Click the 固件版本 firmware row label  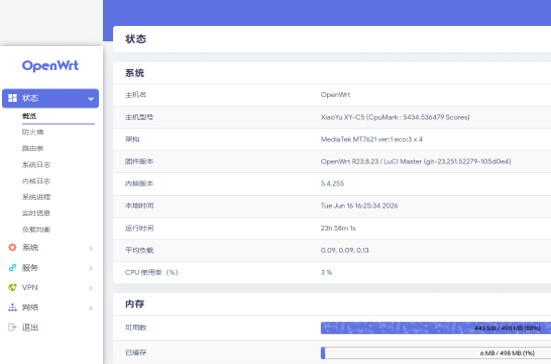tap(139, 161)
